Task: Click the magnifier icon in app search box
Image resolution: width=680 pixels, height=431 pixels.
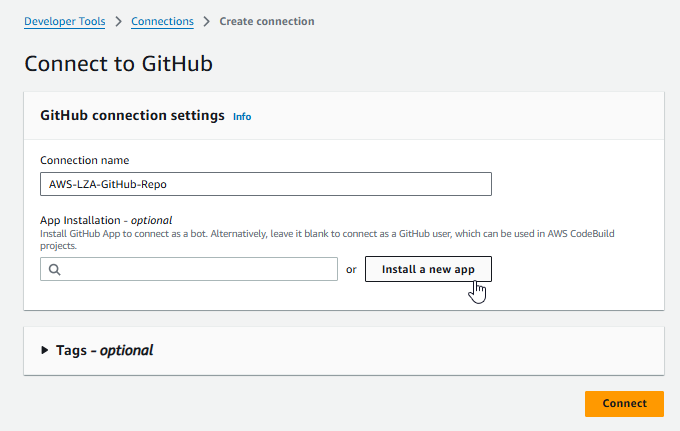Action: coord(55,269)
